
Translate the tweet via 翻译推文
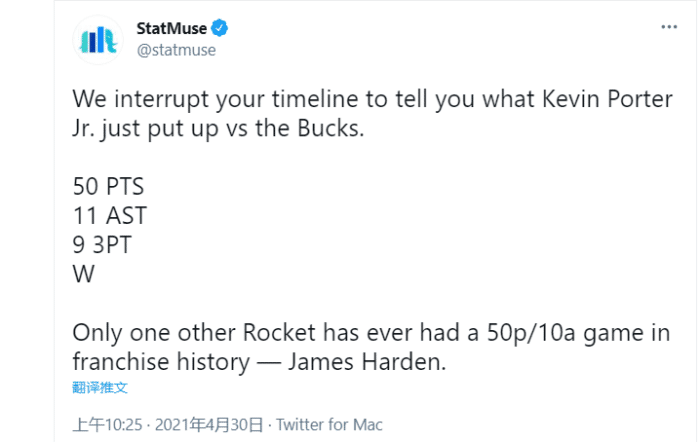tap(100, 388)
